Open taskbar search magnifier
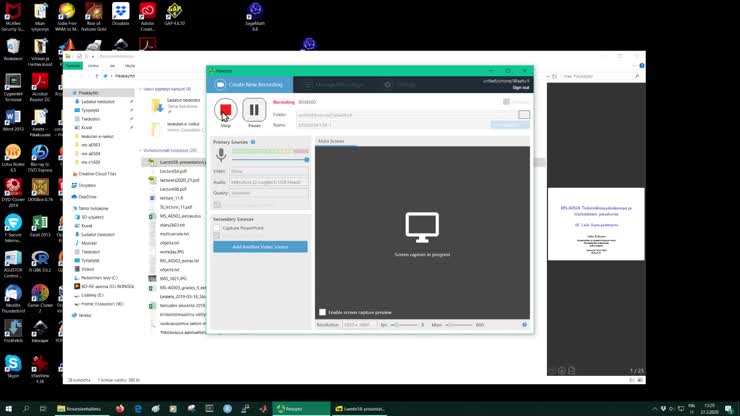Image resolution: width=740 pixels, height=416 pixels. click(x=26, y=409)
